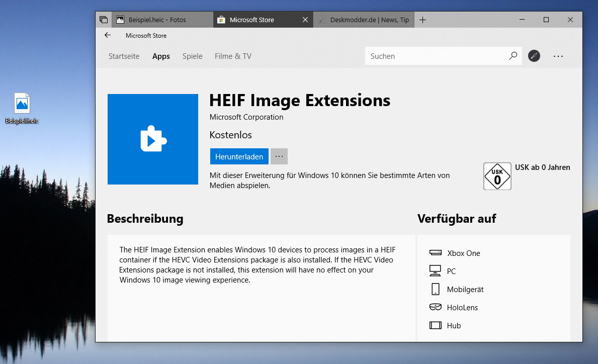The image size is (598, 364).
Task: Click the Kostenlos price text
Action: point(231,135)
